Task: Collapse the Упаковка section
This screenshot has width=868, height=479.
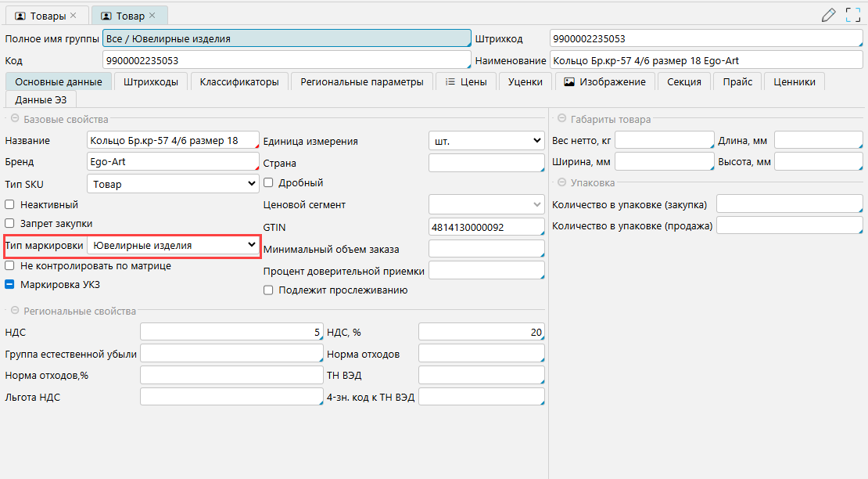Action: click(561, 182)
